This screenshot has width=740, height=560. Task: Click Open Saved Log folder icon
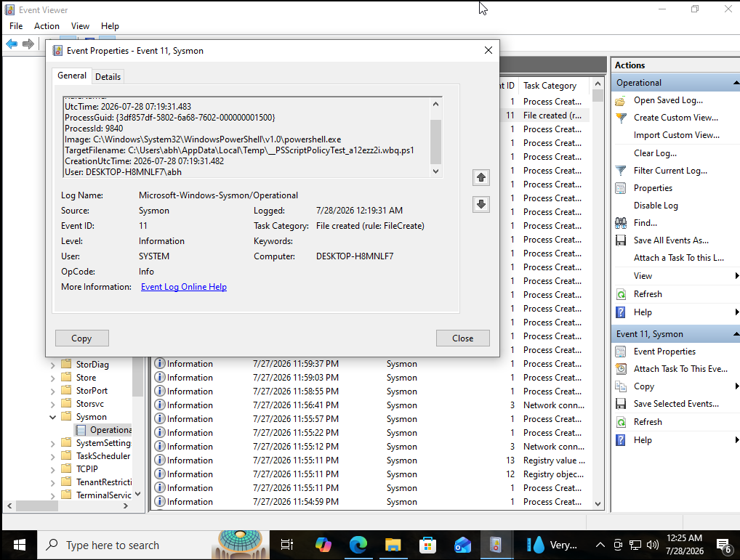(x=621, y=100)
